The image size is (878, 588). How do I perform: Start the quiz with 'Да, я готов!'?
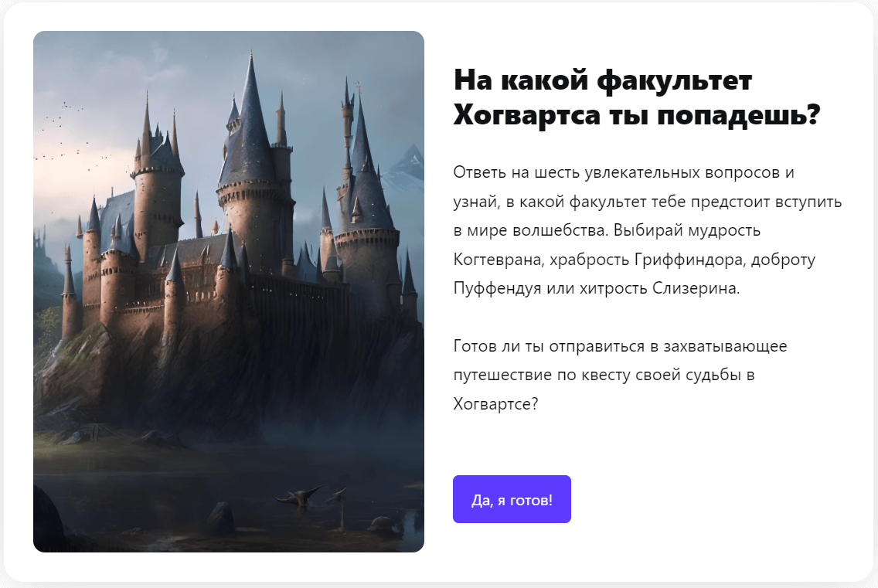(512, 499)
